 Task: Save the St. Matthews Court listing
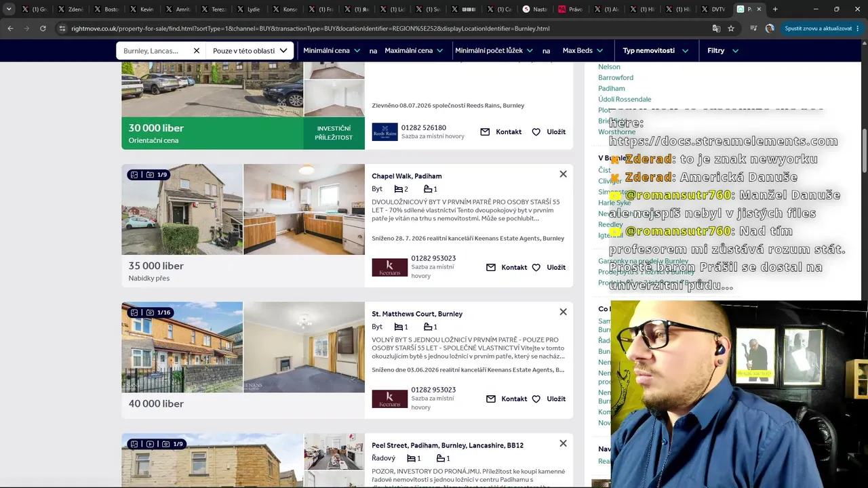coord(549,399)
